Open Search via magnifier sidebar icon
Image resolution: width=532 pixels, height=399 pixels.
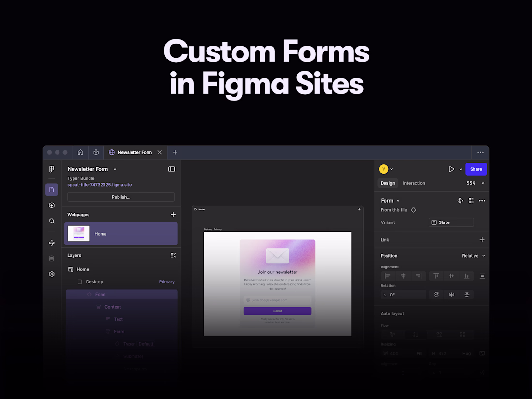tap(52, 221)
